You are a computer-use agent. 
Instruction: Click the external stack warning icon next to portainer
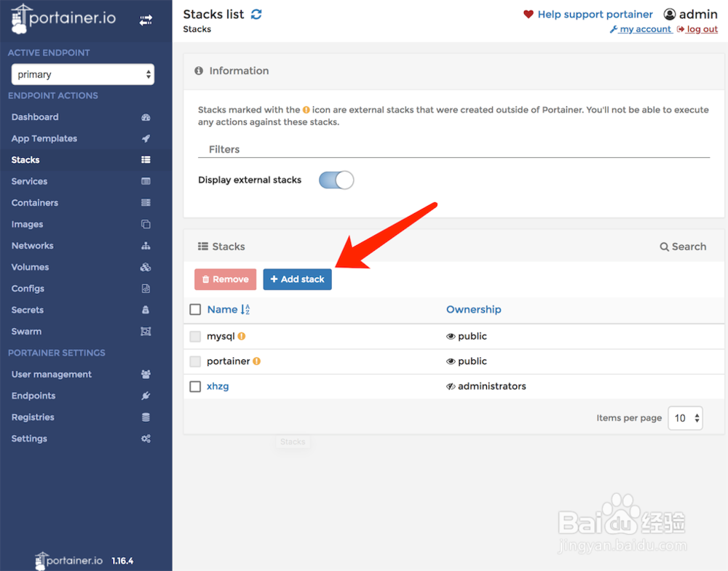(257, 362)
